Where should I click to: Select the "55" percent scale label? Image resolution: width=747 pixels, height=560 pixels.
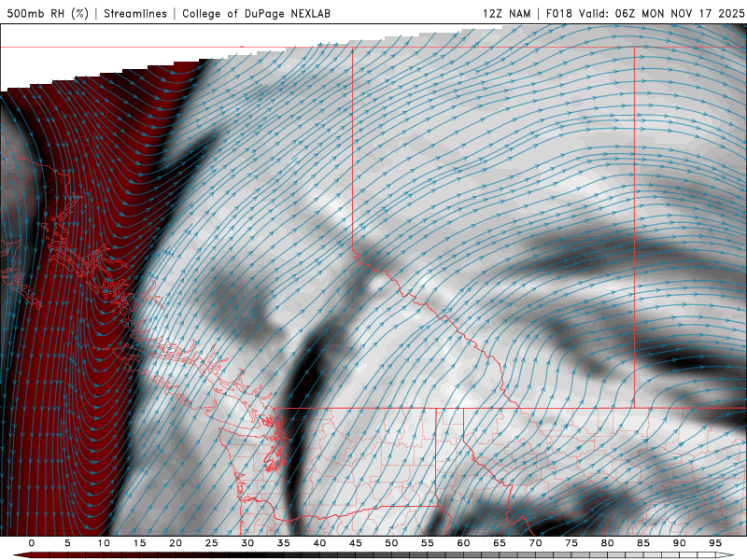pyautogui.click(x=427, y=543)
